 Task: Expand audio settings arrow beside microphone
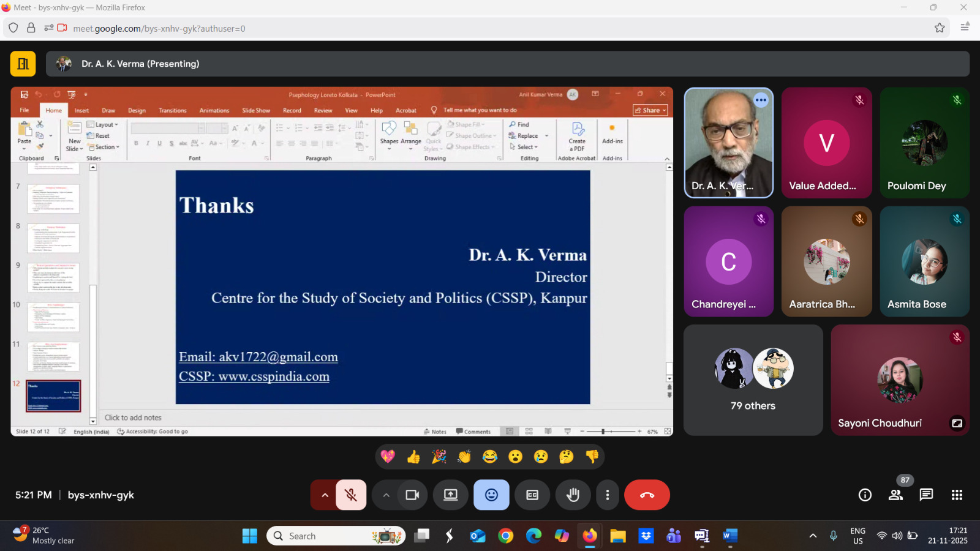click(325, 495)
